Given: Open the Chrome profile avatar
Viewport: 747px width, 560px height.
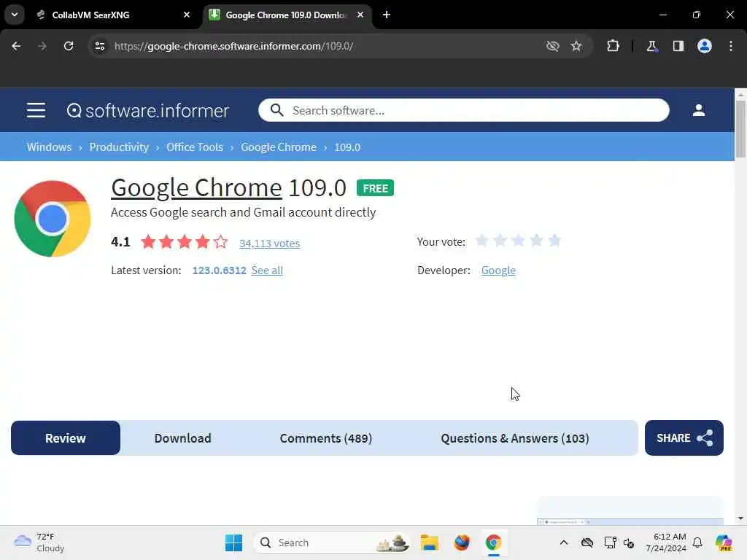Looking at the screenshot, I should [x=705, y=46].
